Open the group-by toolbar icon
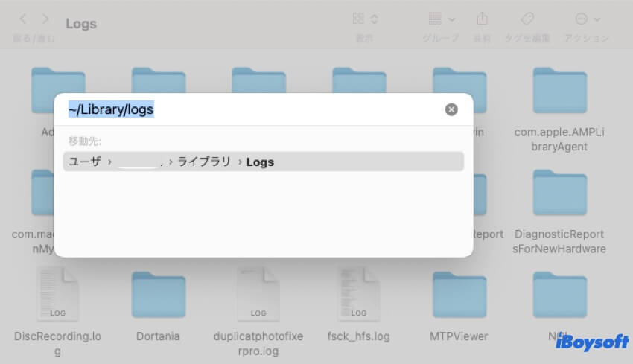This screenshot has height=364, width=633. [435, 19]
